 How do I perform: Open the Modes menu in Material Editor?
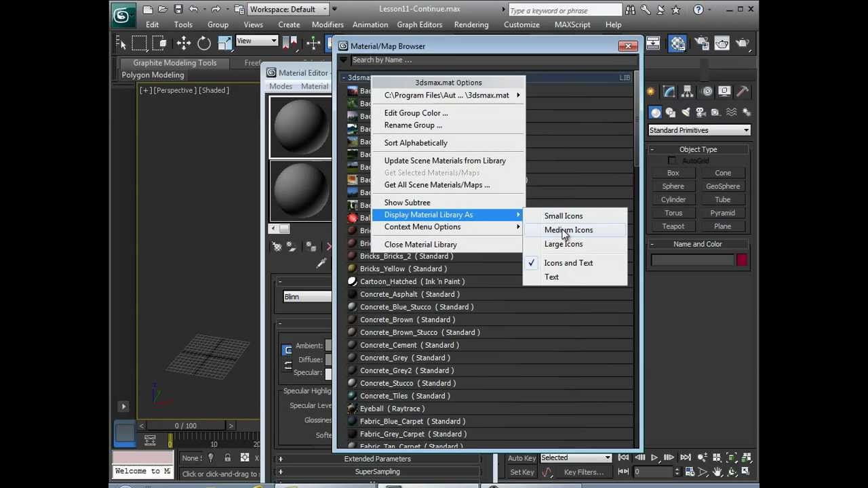(x=281, y=86)
